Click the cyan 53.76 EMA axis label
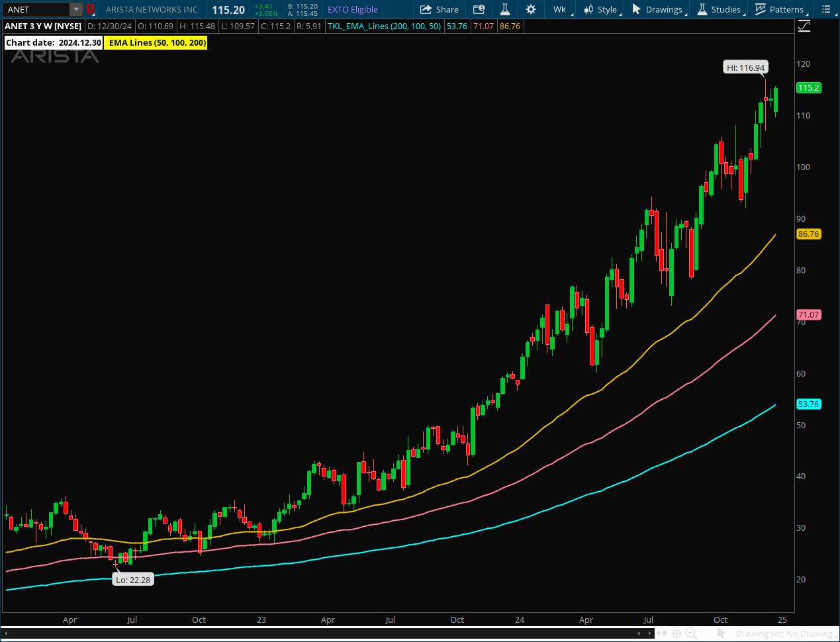Viewport: 840px width, 642px height. coord(808,404)
